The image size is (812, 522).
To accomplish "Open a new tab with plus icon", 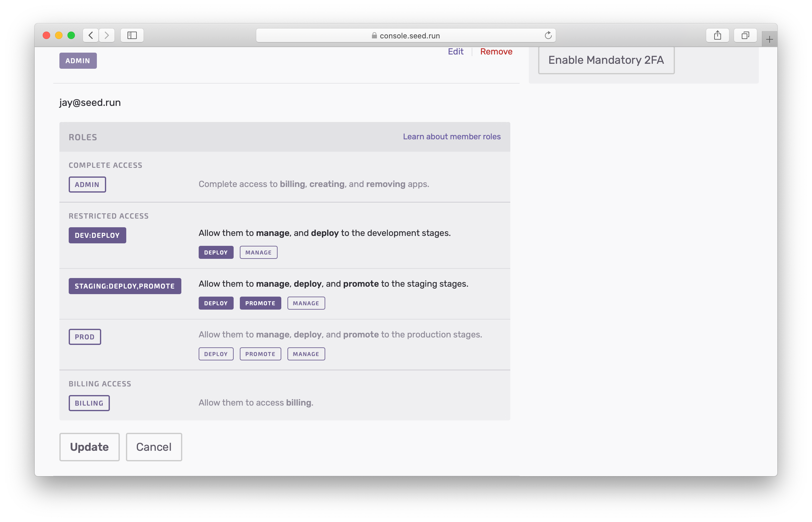I will pyautogui.click(x=769, y=40).
